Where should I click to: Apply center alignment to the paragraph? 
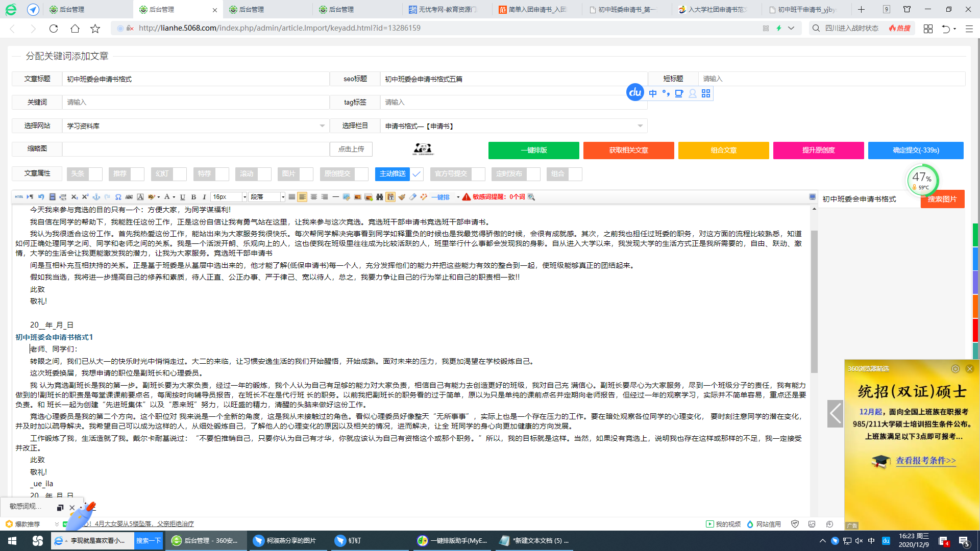coord(314,197)
